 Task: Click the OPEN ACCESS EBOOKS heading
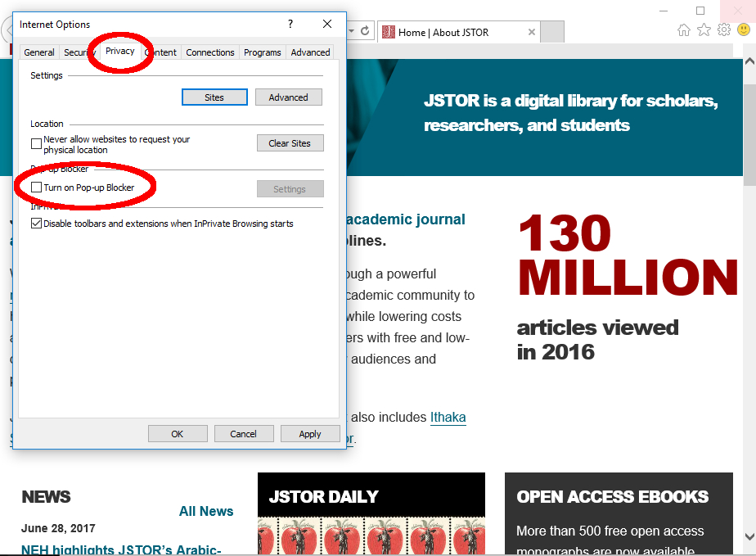612,497
